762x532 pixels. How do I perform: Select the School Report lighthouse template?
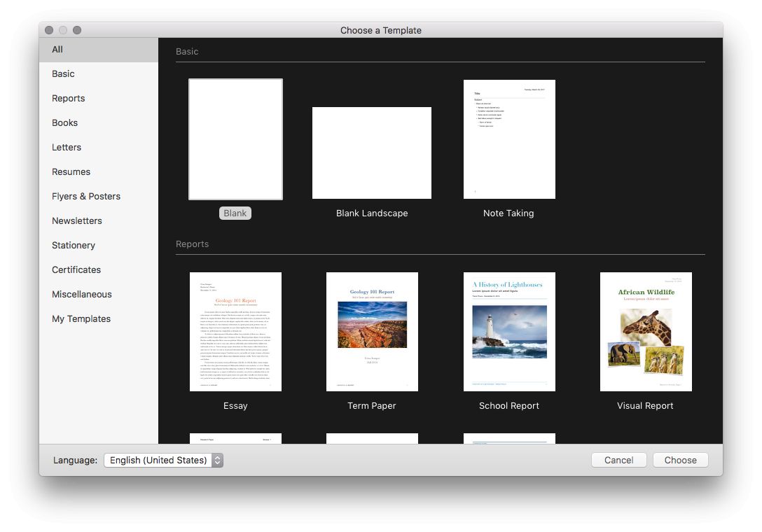[509, 332]
